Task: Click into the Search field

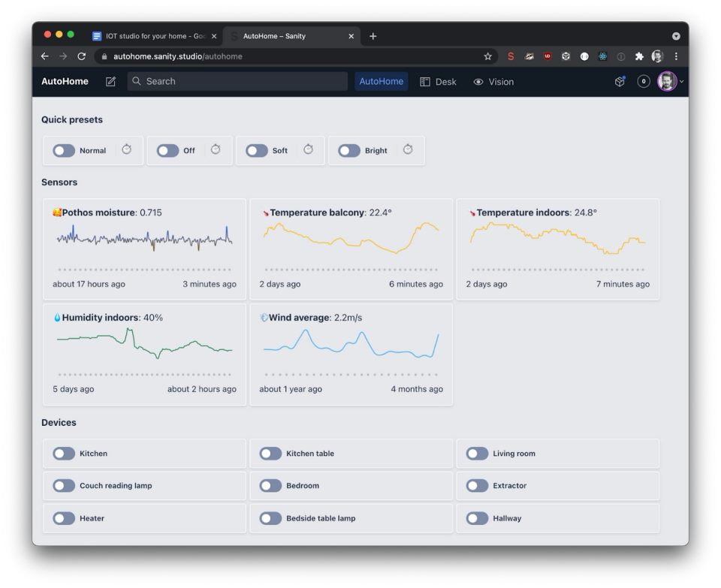Action: [x=238, y=81]
